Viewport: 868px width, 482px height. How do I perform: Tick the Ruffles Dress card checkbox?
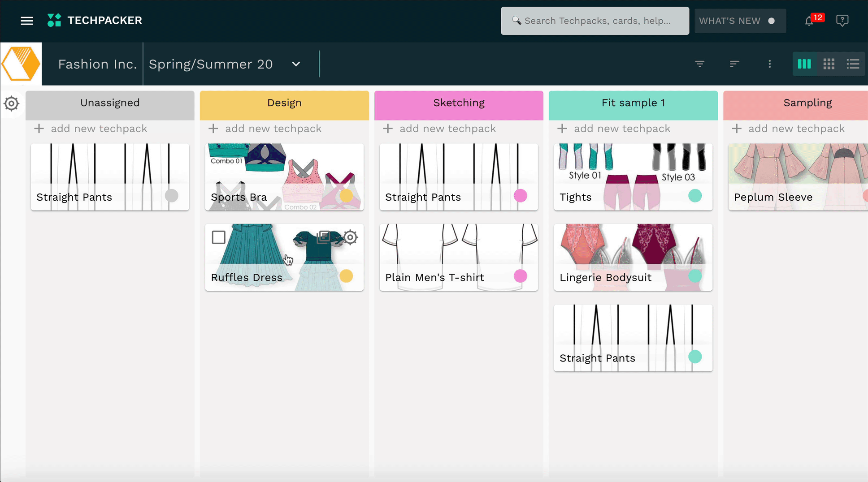[x=219, y=237]
